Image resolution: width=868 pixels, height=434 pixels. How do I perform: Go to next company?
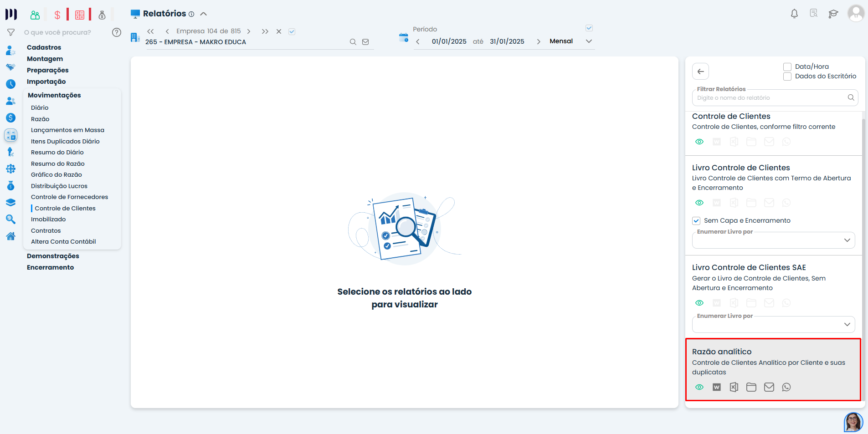tap(249, 31)
